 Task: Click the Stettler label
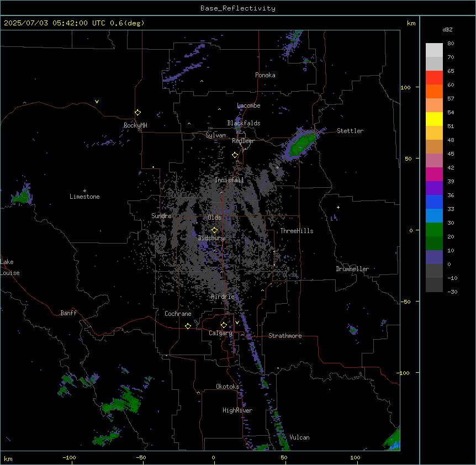(x=350, y=131)
